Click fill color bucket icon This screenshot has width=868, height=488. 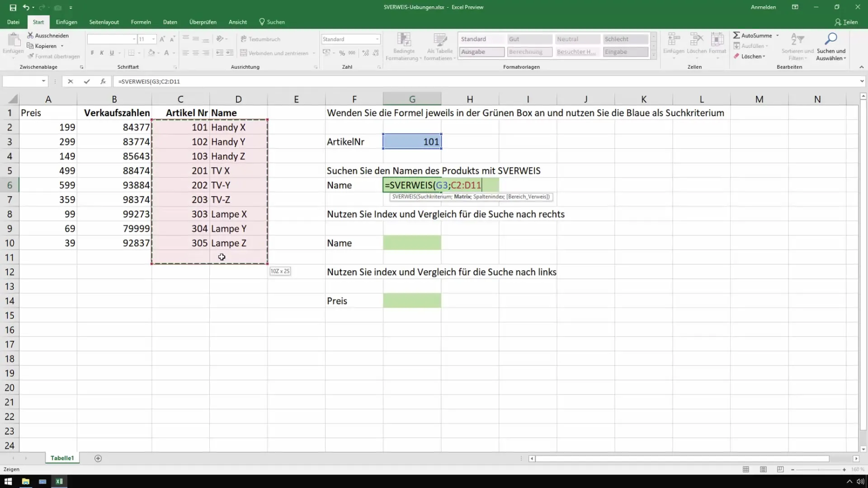pos(151,53)
